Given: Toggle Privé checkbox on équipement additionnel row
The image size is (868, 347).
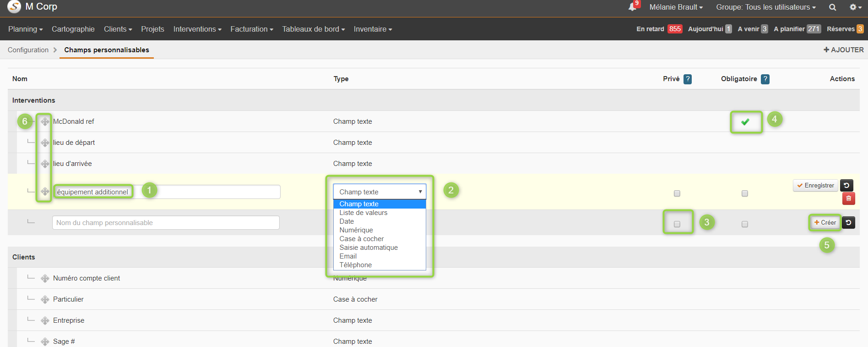Looking at the screenshot, I should click(x=677, y=193).
